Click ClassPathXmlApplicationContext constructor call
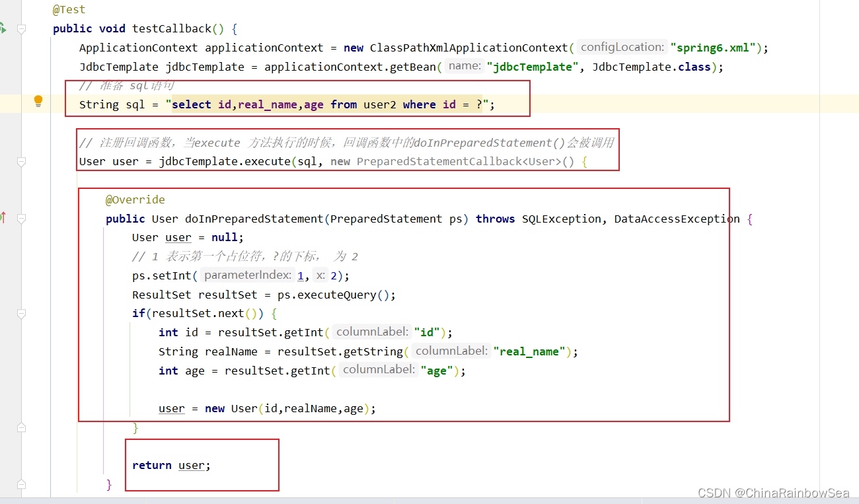This screenshot has width=859, height=504. [468, 48]
